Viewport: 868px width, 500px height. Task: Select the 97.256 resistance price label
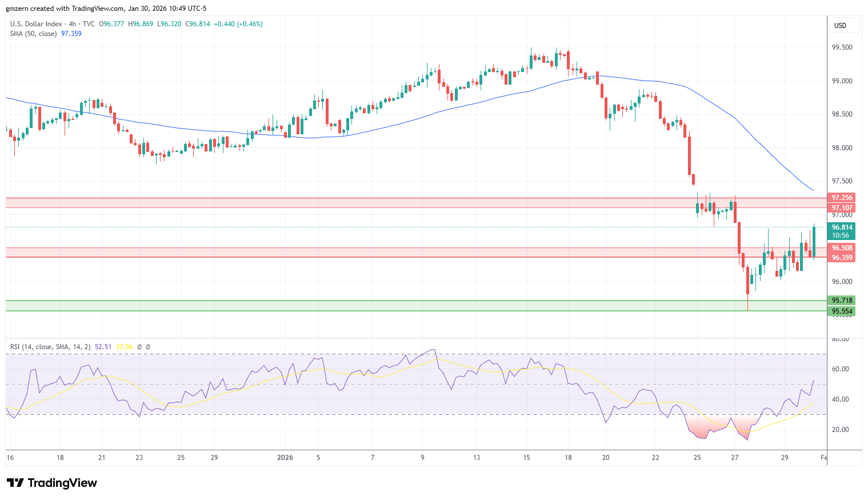(842, 198)
